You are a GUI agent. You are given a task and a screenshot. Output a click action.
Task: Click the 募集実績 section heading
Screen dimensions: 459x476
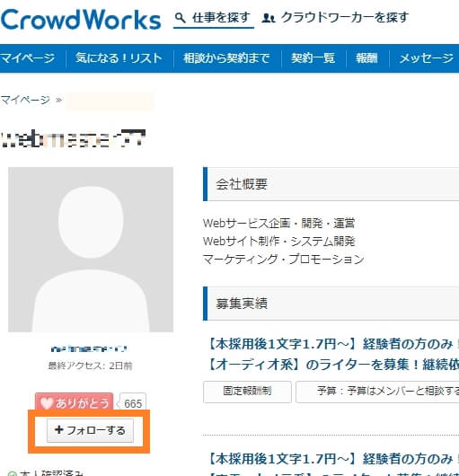(242, 304)
